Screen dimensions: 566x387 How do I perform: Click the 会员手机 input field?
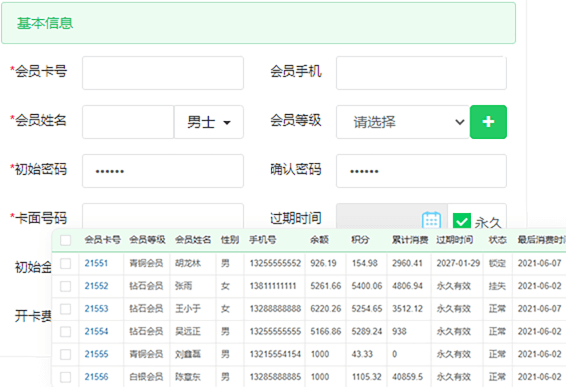coord(421,73)
